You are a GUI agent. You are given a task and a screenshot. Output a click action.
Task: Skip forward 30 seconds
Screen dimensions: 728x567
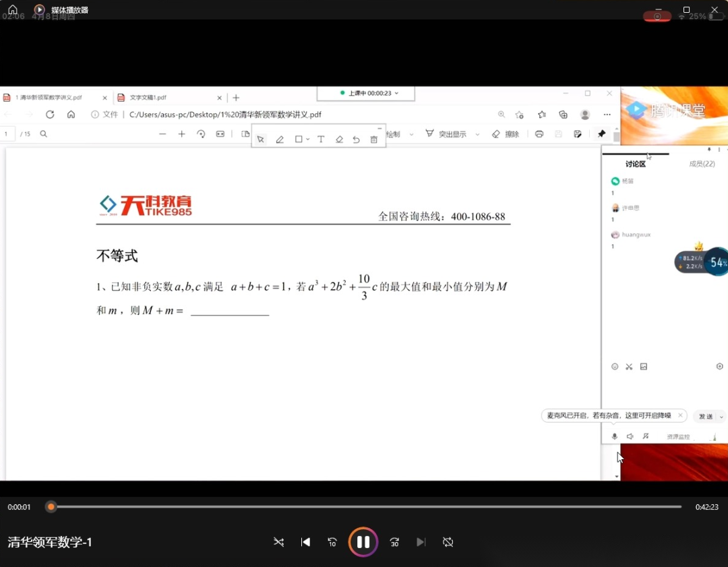[x=395, y=542]
